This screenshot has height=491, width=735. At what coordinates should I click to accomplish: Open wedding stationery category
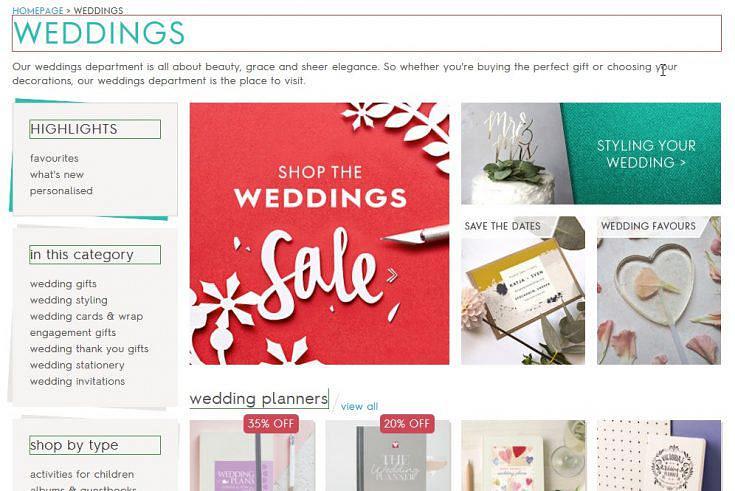(77, 365)
